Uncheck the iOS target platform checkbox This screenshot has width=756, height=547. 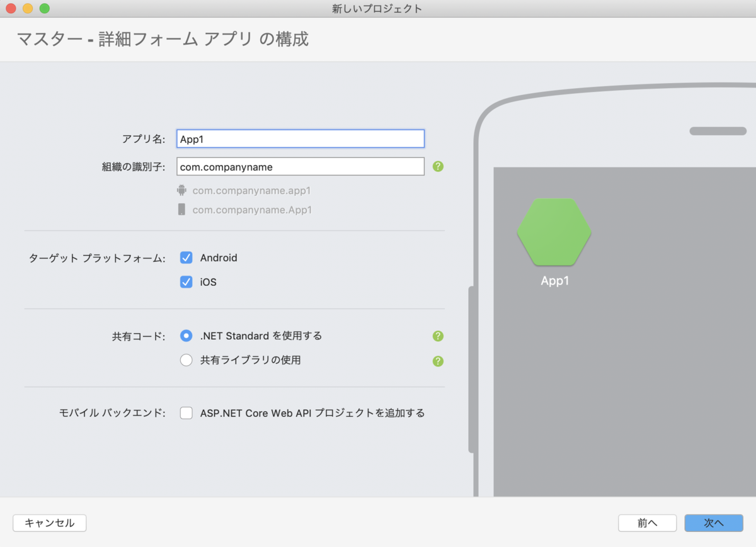coord(186,282)
